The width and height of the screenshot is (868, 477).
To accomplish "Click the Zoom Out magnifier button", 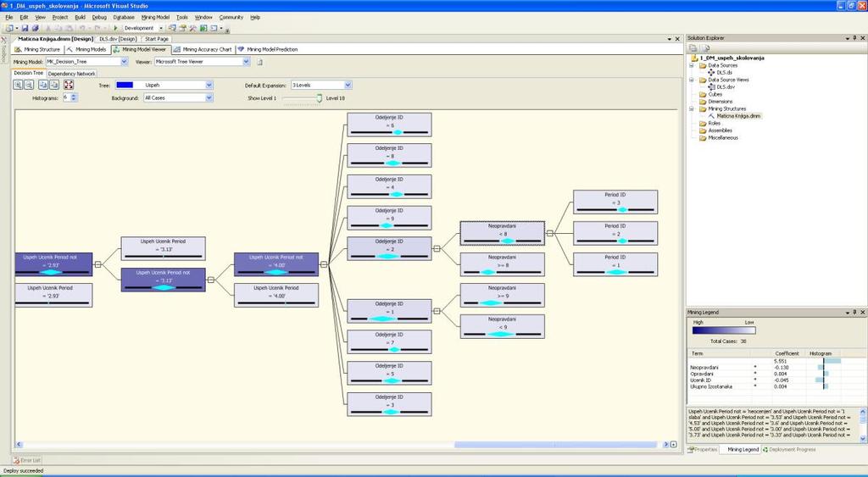I will pyautogui.click(x=29, y=85).
